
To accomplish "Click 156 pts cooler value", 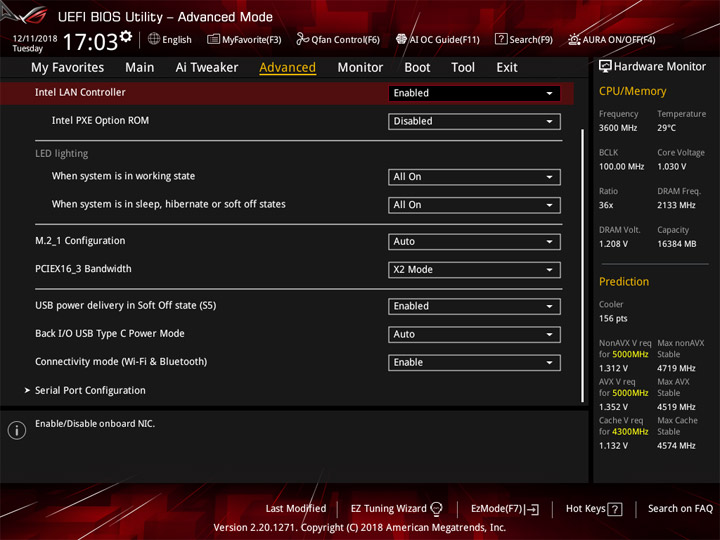I will point(613,318).
